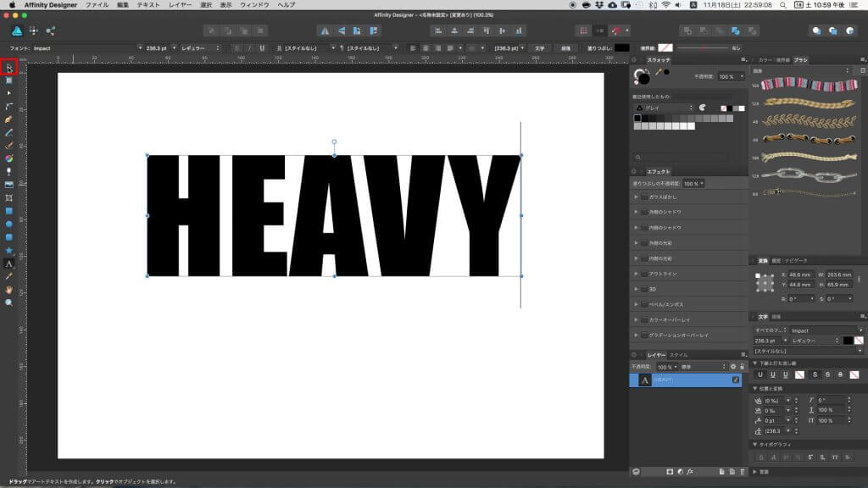Select the Star shape tool
This screenshot has height=488, width=868.
[x=8, y=251]
